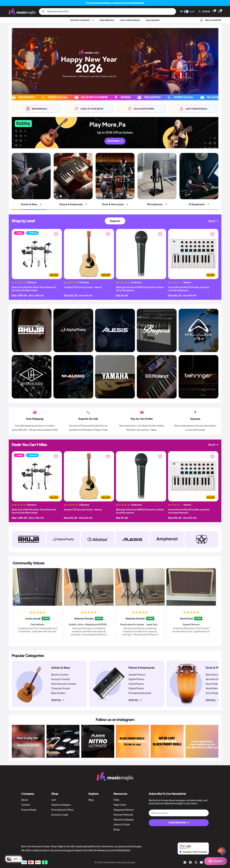Open New Arrivals in the navigation menu

107,20
